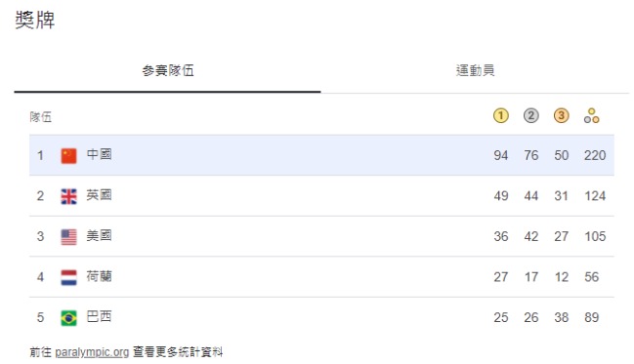Click the United Kingdom flag icon
This screenshot has height=364, width=634.
(x=68, y=196)
